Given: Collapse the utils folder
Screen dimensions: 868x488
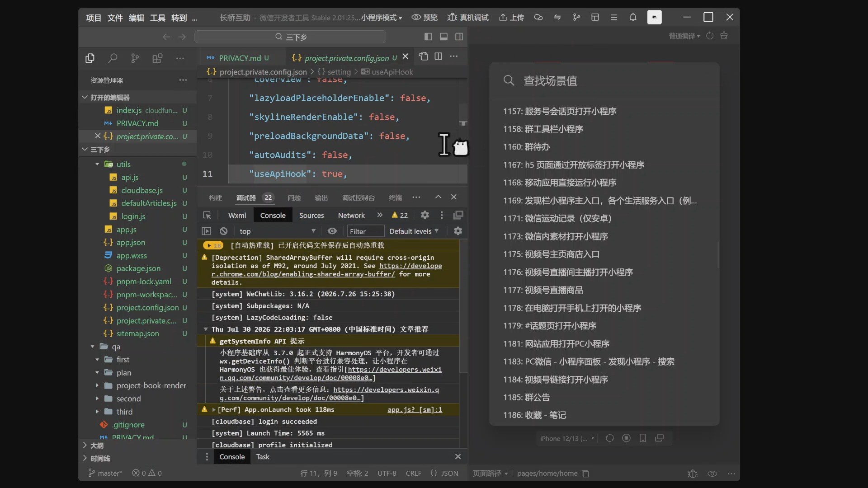Looking at the screenshot, I should pos(97,164).
